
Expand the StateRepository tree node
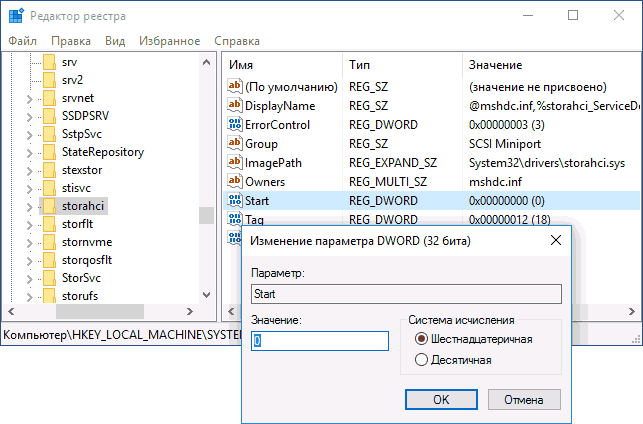(x=29, y=153)
